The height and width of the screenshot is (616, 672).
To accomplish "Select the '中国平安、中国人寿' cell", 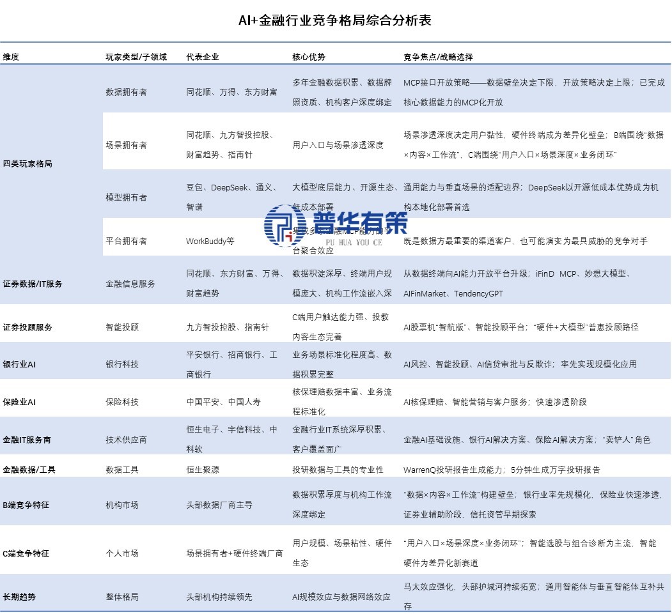I will [223, 402].
